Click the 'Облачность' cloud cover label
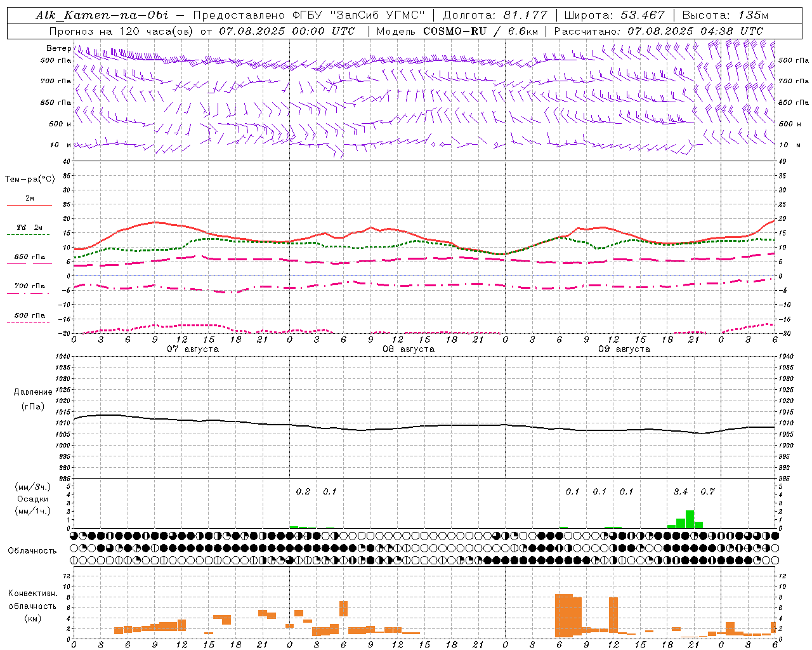Image resolution: width=812 pixels, height=650 pixels. click(32, 551)
